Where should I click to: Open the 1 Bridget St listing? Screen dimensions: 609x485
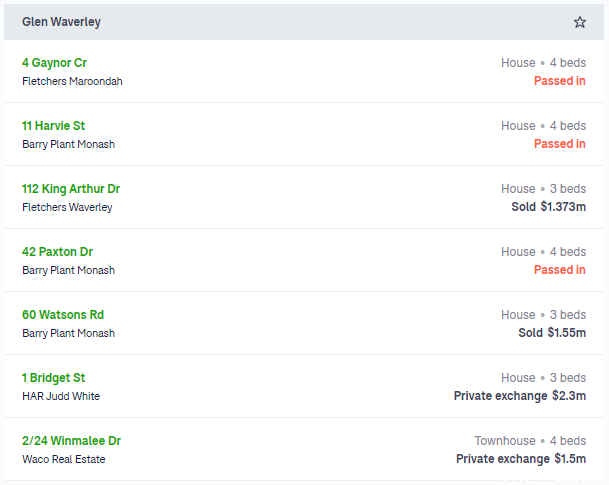(53, 378)
